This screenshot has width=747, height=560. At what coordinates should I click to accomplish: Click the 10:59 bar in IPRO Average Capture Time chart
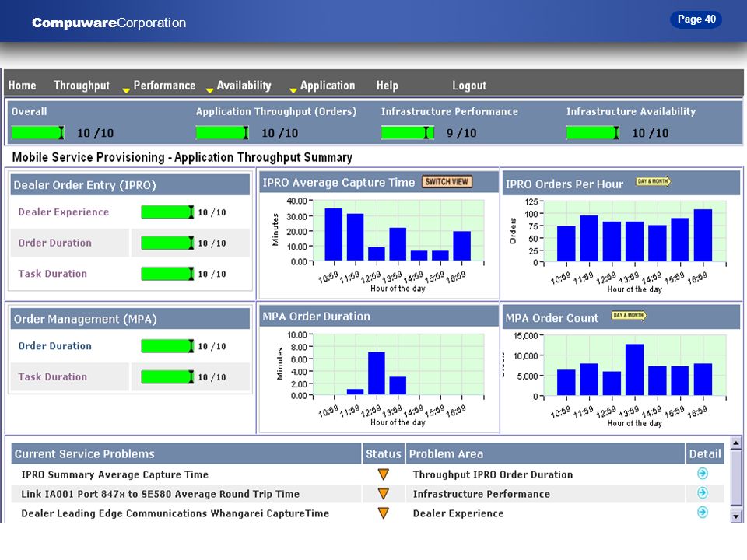334,234
